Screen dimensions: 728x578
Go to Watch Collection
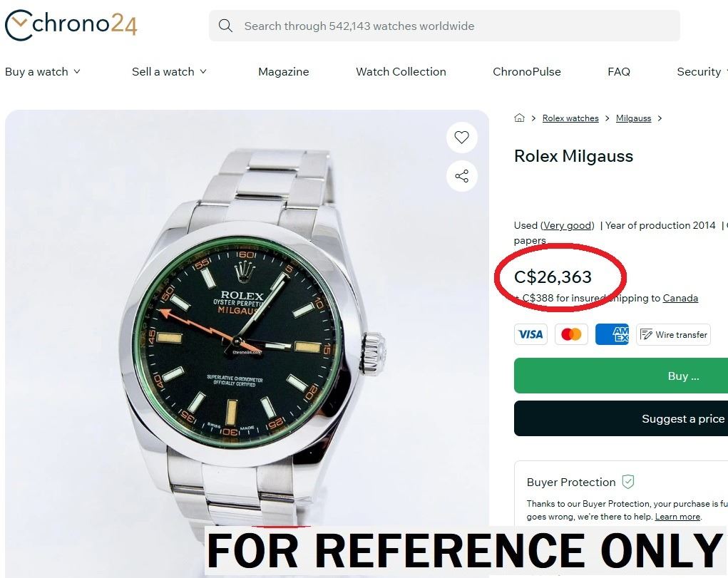click(x=401, y=71)
